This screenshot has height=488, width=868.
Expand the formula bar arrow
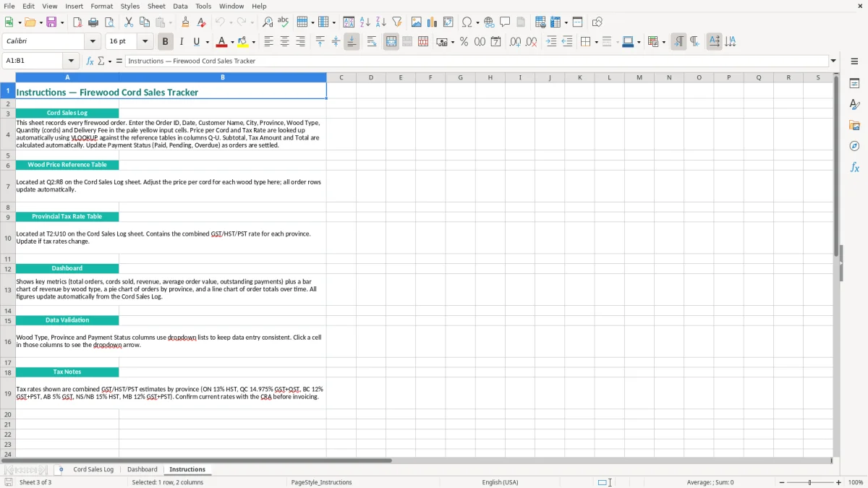click(x=833, y=61)
